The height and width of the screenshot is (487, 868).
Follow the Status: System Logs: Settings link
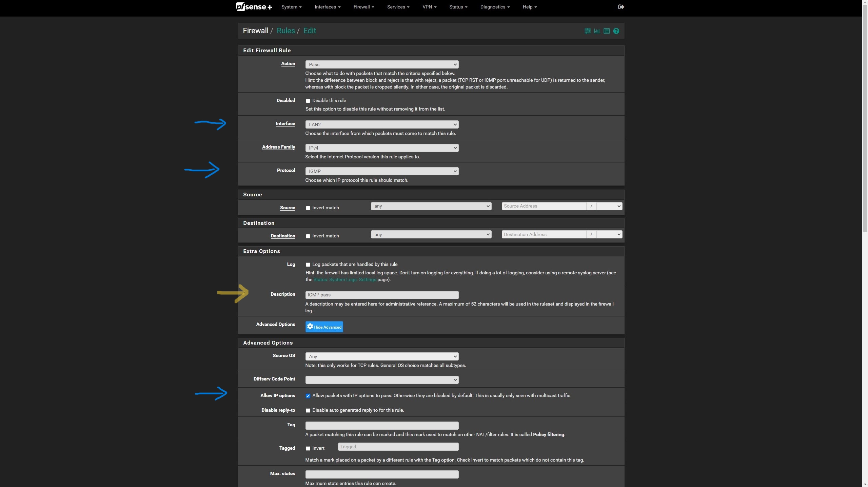click(344, 279)
